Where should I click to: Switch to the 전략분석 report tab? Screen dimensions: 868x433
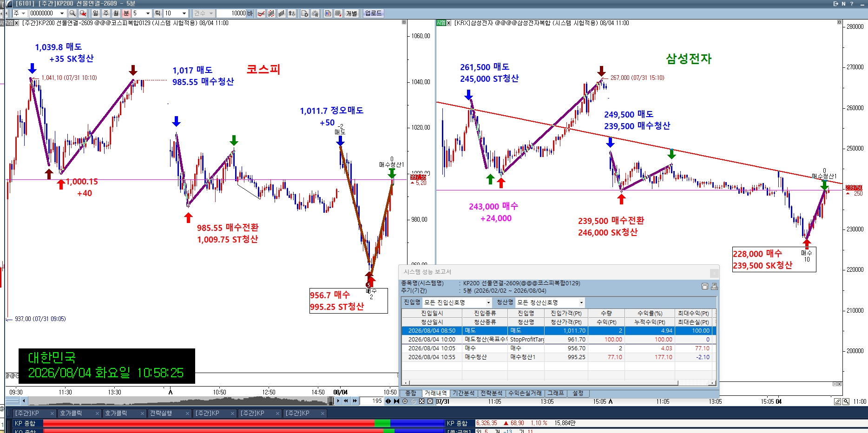[x=492, y=394]
